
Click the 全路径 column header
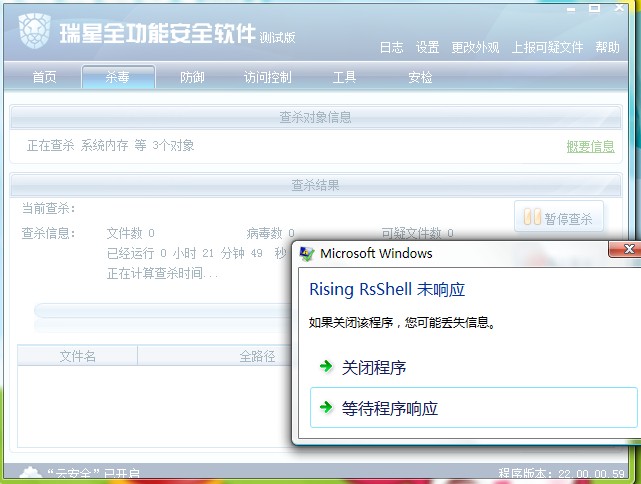point(257,356)
